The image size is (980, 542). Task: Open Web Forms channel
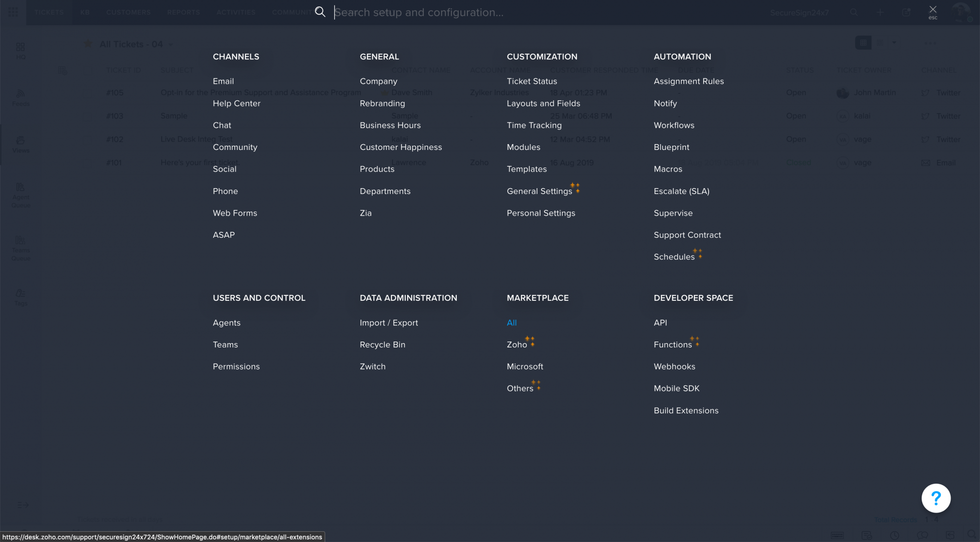click(x=235, y=213)
